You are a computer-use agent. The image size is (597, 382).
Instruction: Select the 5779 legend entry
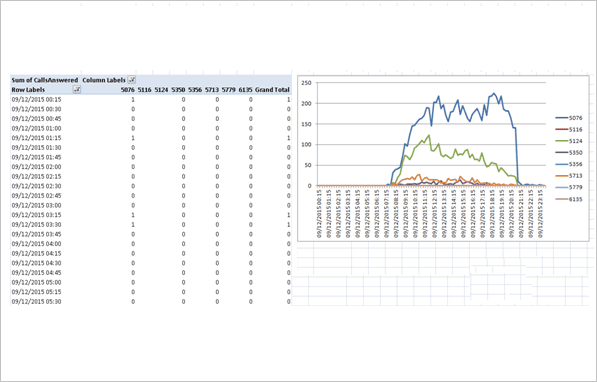click(568, 187)
